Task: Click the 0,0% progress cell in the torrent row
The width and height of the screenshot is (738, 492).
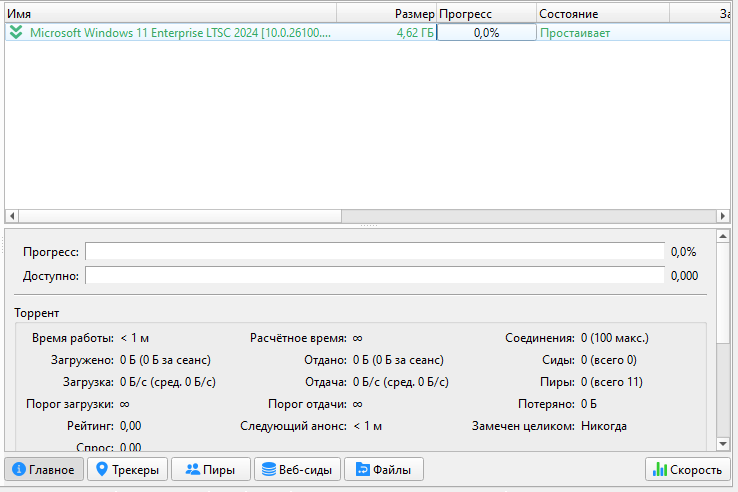Action: 487,33
